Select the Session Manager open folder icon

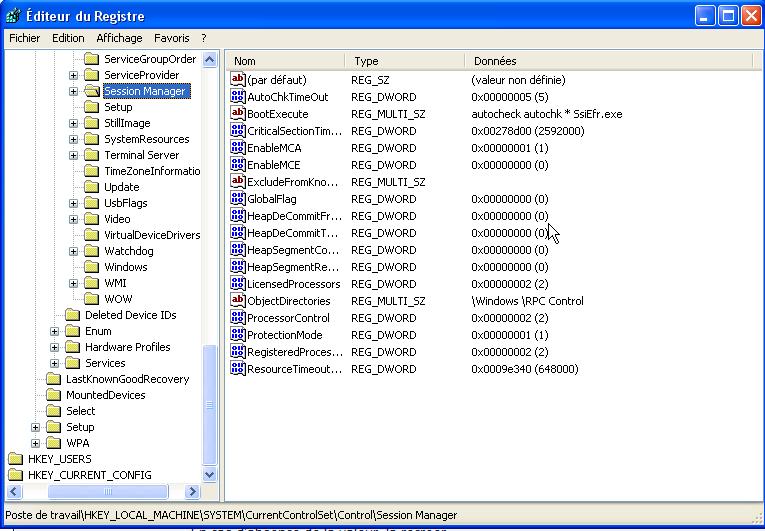(92, 91)
